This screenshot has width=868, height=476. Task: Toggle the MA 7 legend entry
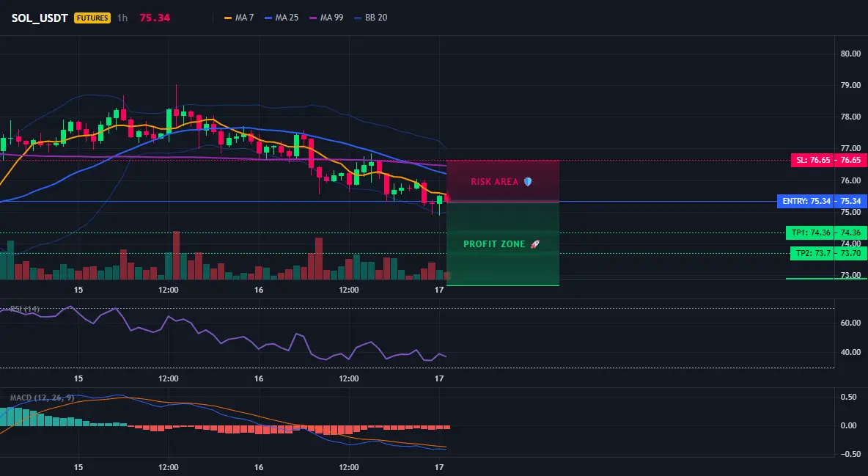pos(238,18)
